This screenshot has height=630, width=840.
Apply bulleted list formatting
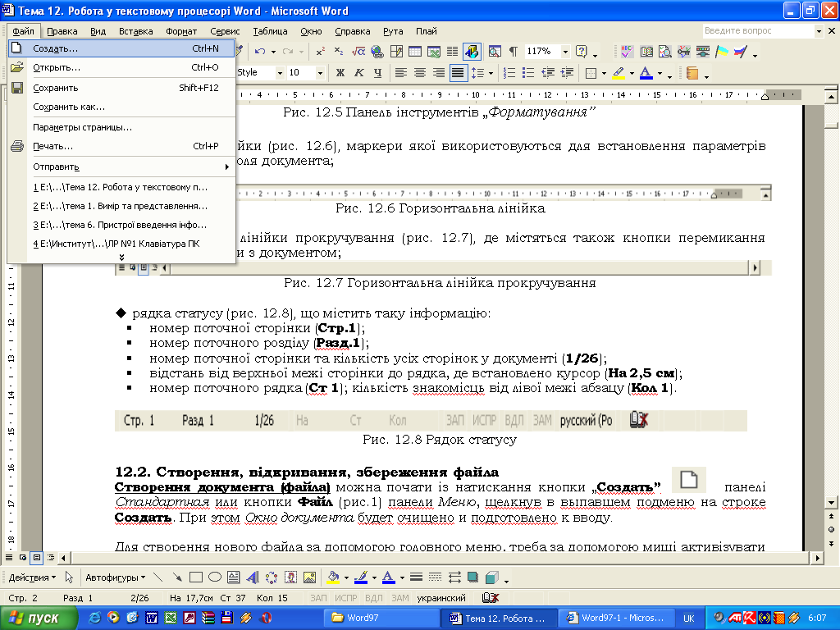[528, 72]
